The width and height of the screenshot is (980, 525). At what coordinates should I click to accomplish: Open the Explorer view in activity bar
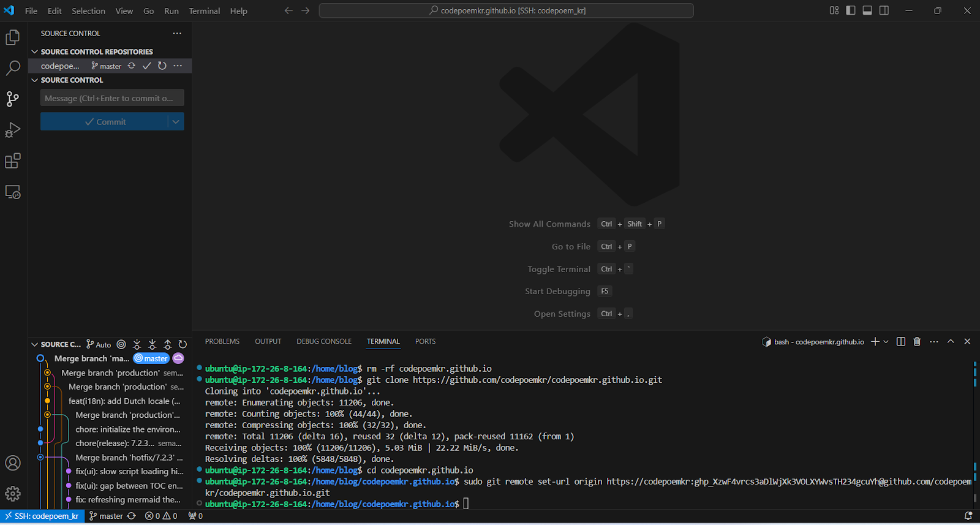pos(13,37)
